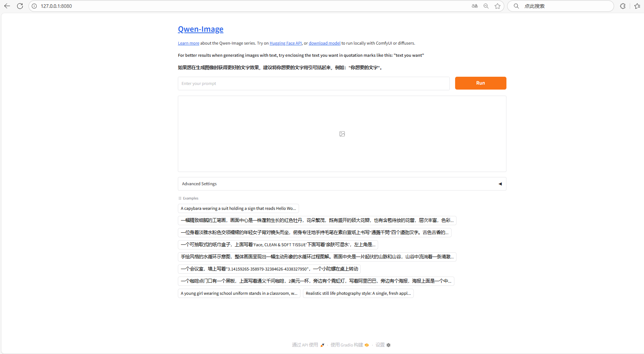Screen dimensions: 644x354
Task: Select the water cycle diagram example prompt
Action: click(x=316, y=257)
